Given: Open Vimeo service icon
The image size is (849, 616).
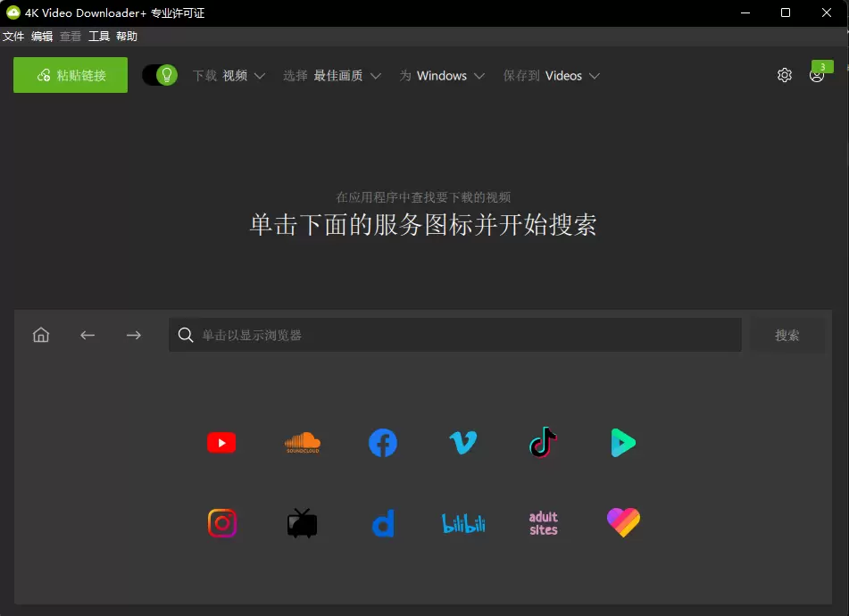Looking at the screenshot, I should [463, 443].
